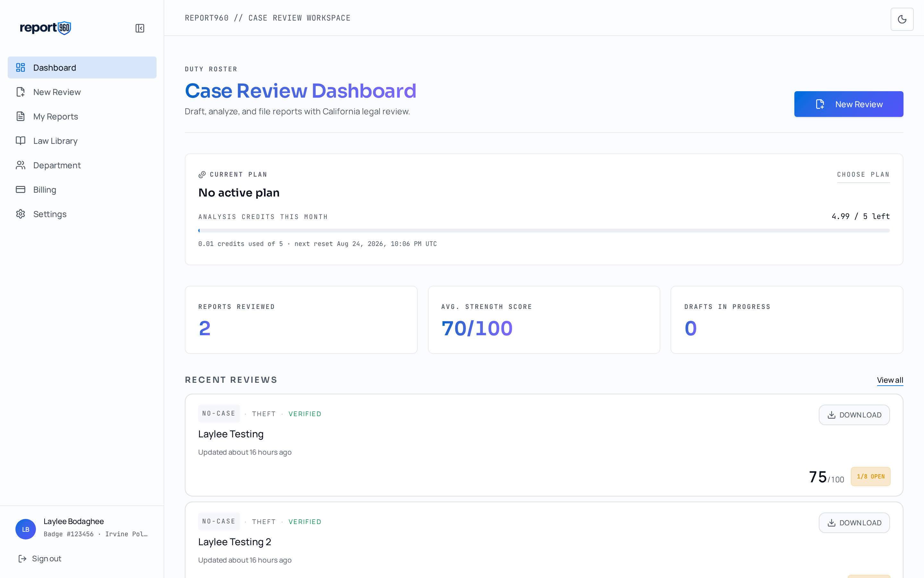Click the report960 logo
The width and height of the screenshot is (924, 578).
46,28
